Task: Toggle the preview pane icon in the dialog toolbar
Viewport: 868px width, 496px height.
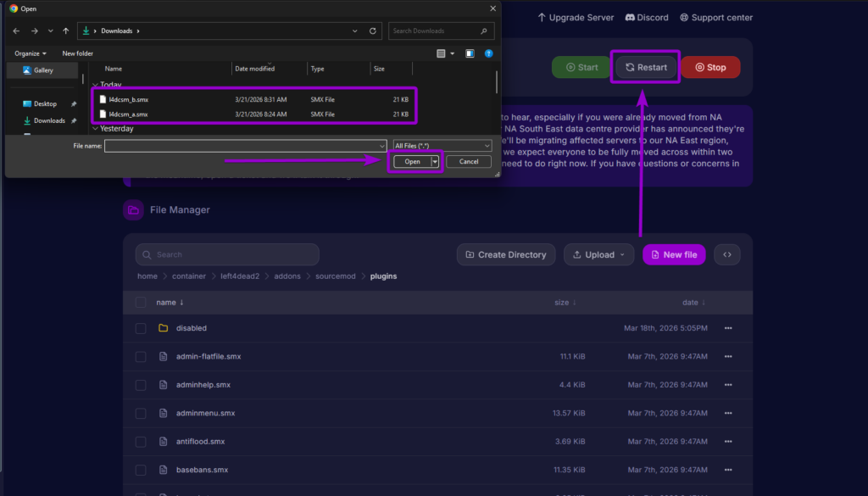Action: 469,53
